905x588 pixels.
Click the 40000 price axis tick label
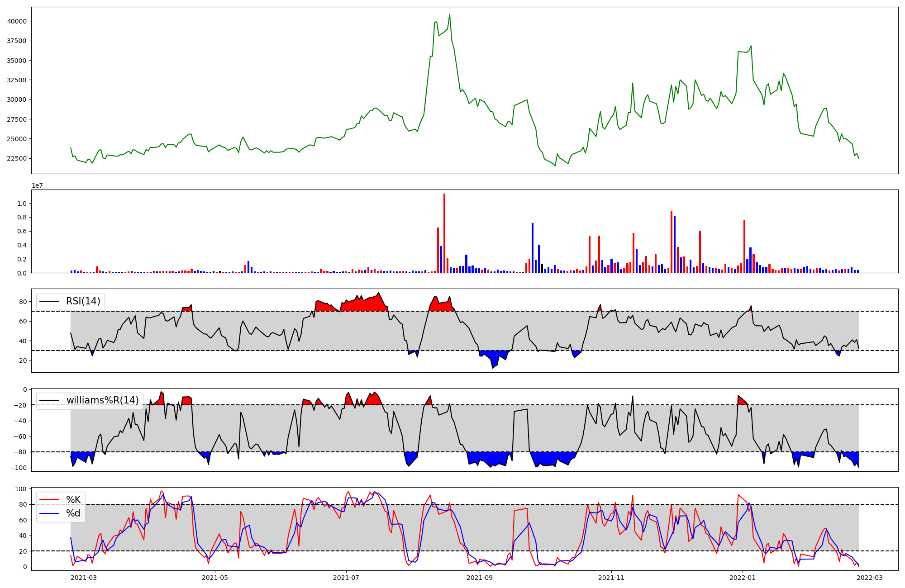click(17, 21)
